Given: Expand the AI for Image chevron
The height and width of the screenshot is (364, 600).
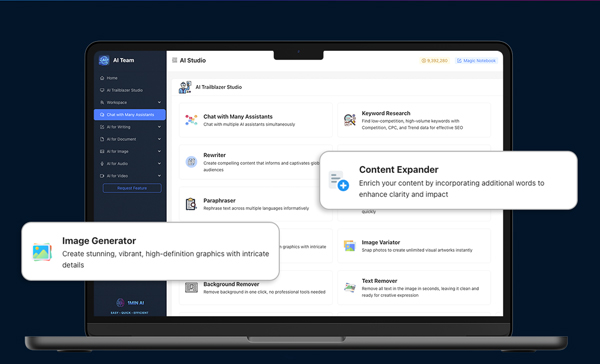Looking at the screenshot, I should 159,151.
